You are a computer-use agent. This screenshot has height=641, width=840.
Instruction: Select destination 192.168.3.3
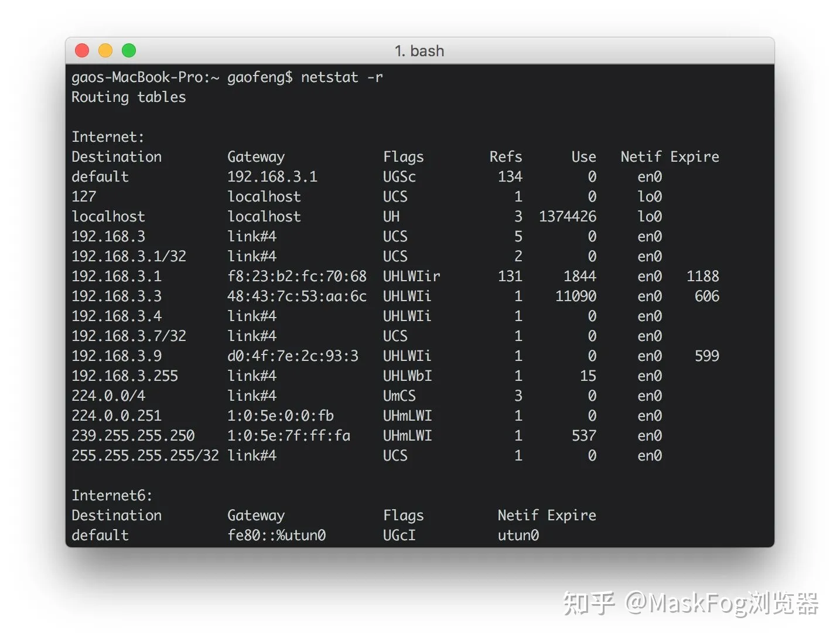pos(117,296)
